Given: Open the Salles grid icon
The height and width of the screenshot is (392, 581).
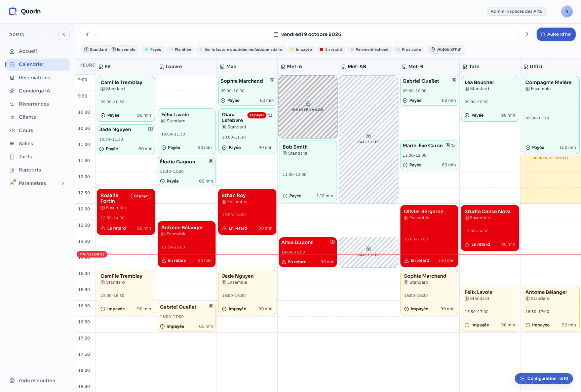Looking at the screenshot, I should point(12,144).
